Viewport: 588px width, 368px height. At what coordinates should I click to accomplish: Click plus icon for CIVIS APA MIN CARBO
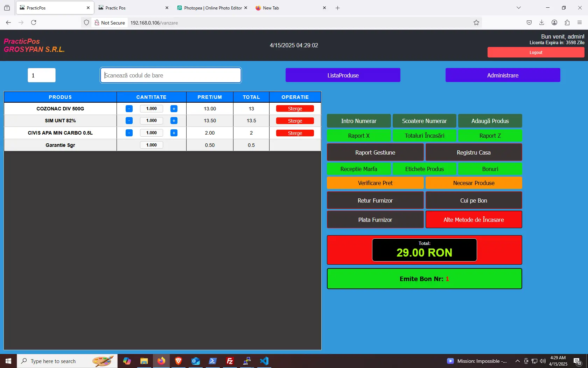click(x=174, y=133)
